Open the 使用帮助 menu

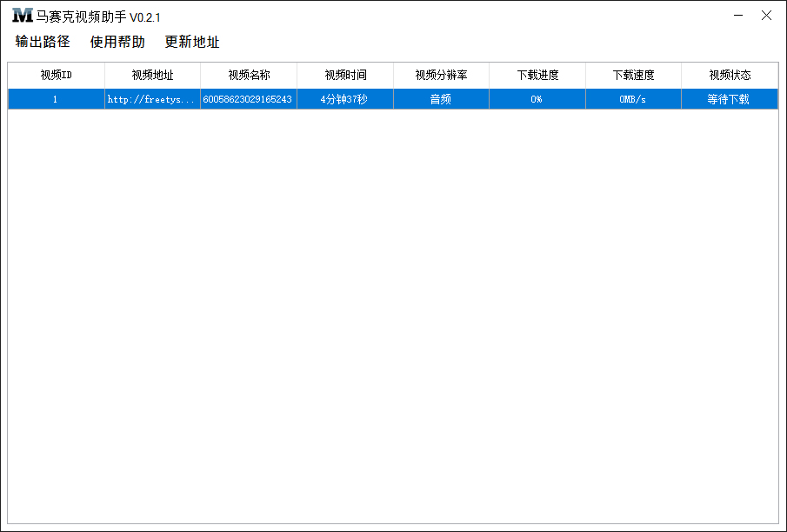pos(117,42)
